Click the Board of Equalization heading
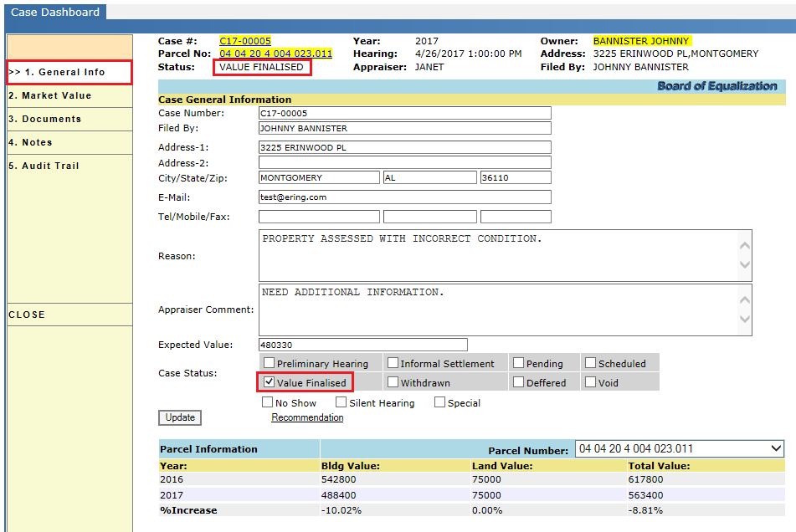The width and height of the screenshot is (796, 532). (x=716, y=86)
